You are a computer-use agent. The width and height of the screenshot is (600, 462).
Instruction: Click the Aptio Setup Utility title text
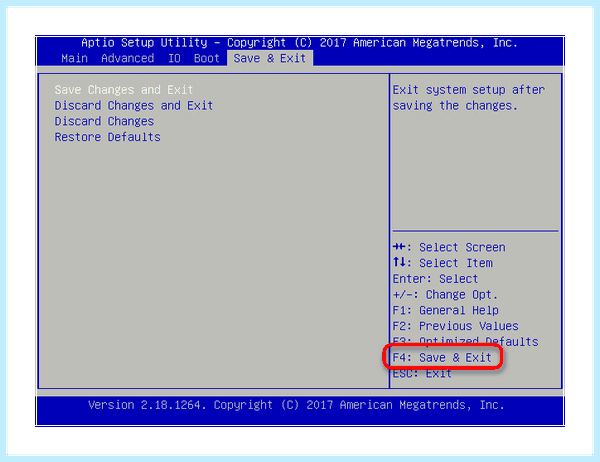tap(300, 42)
